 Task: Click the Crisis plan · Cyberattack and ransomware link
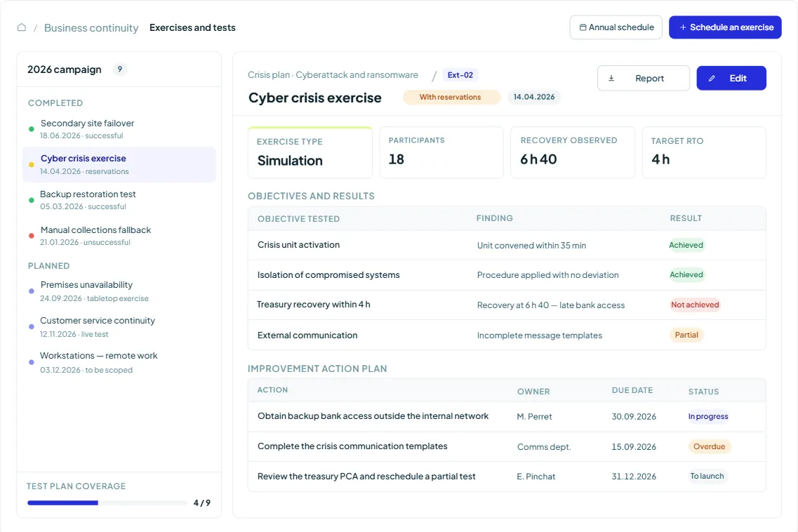(x=333, y=75)
